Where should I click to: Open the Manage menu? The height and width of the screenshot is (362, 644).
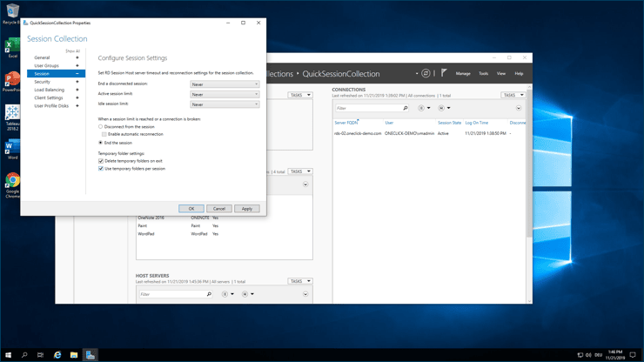pos(463,74)
